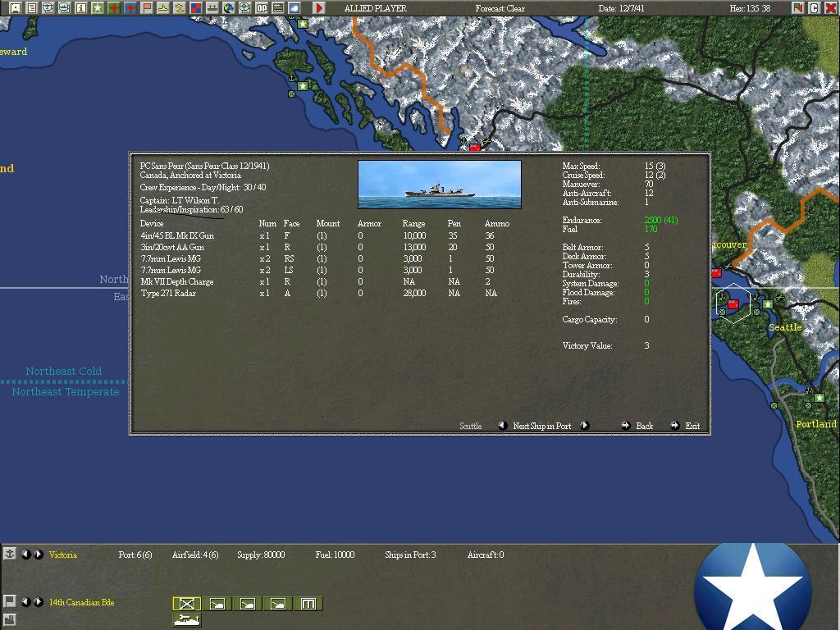
Task: Click 'Fuel: 10000' in the bottom bar
Action: tap(335, 555)
